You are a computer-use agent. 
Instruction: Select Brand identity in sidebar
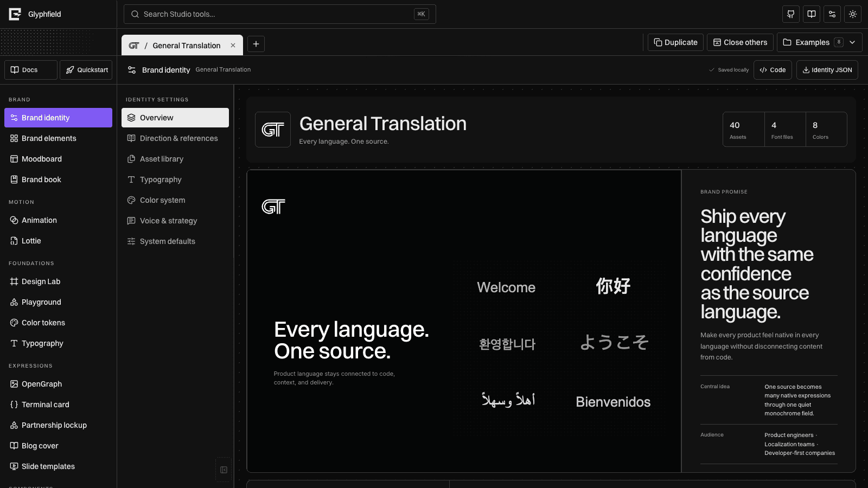coord(58,118)
